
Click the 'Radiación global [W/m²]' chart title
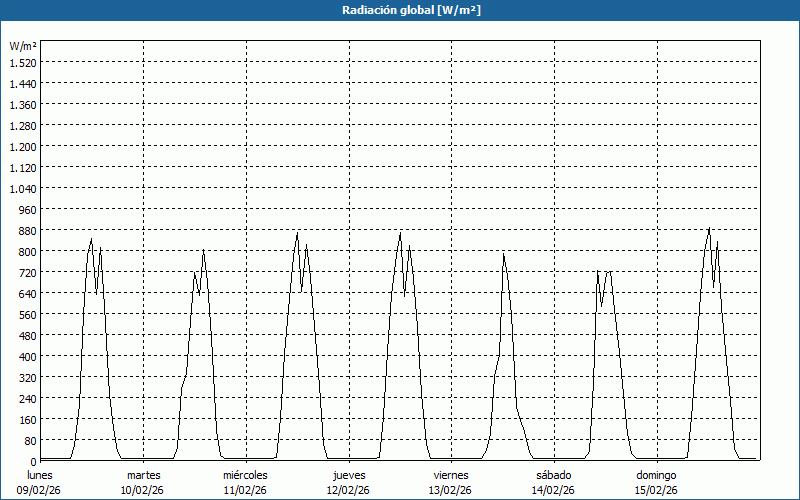point(400,10)
